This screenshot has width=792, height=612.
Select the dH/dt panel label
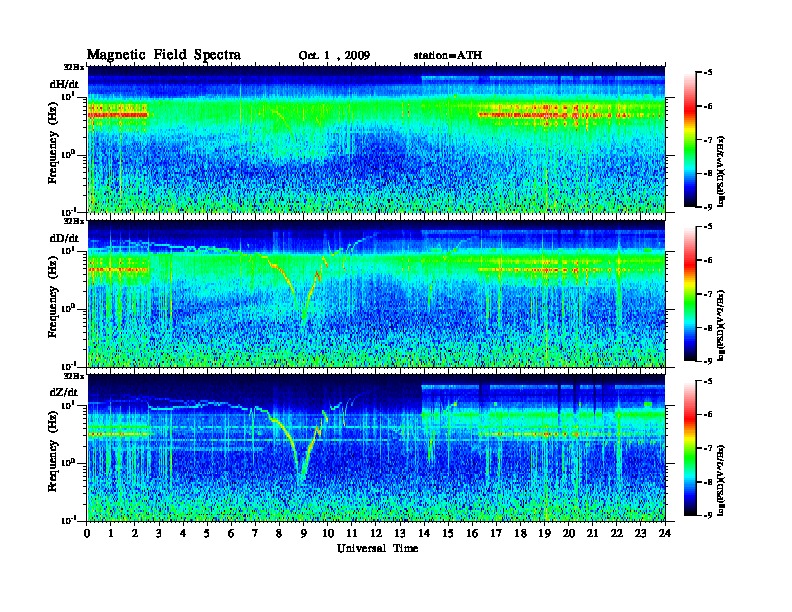pyautogui.click(x=64, y=84)
